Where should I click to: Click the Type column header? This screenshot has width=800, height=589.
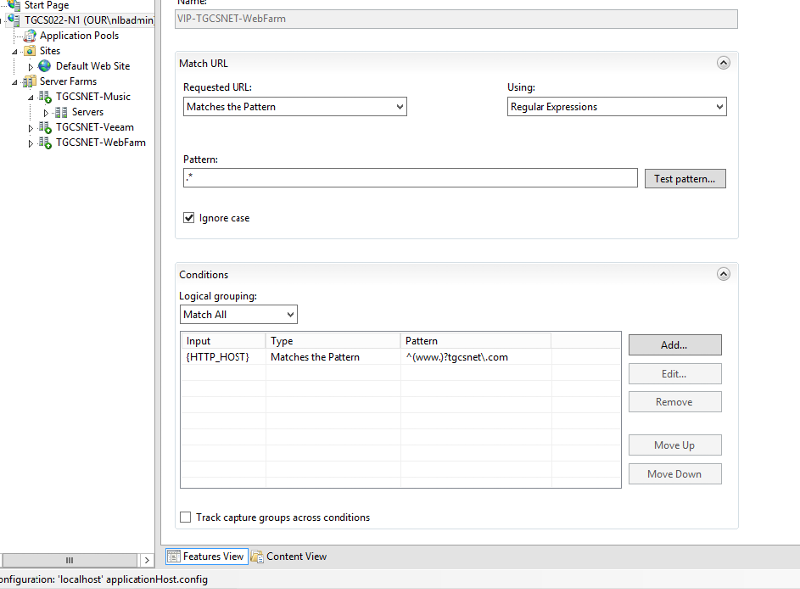333,341
